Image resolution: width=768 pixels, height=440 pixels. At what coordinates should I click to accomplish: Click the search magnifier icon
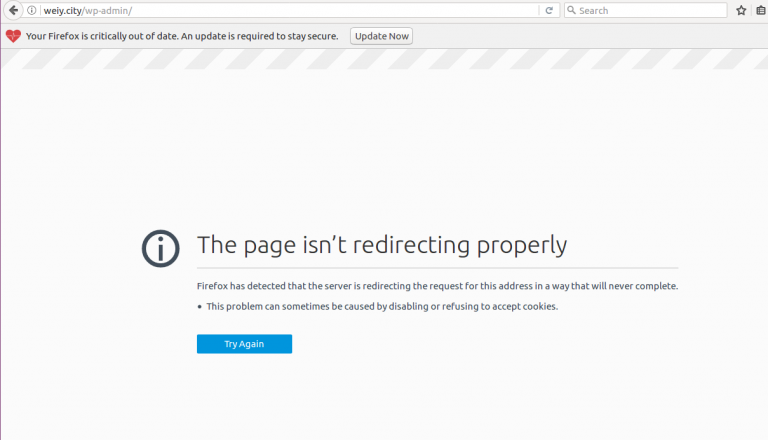571,10
